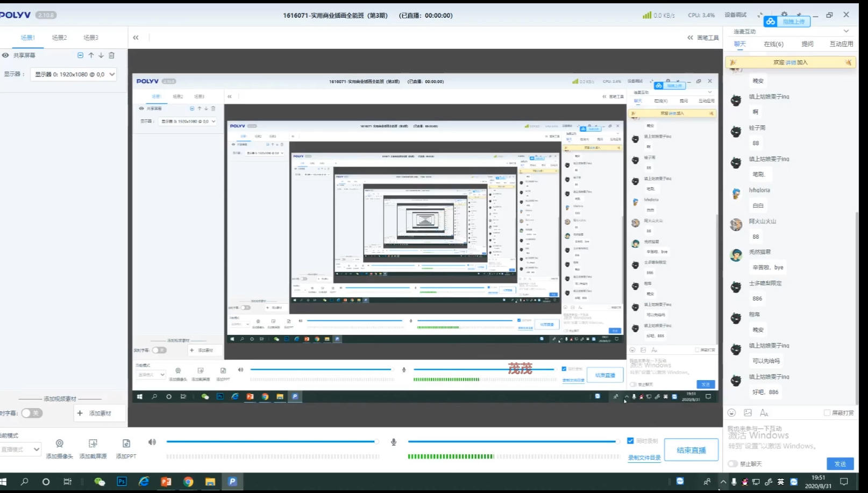Hide the 共享屏幕 source with eye icon

[x=5, y=55]
